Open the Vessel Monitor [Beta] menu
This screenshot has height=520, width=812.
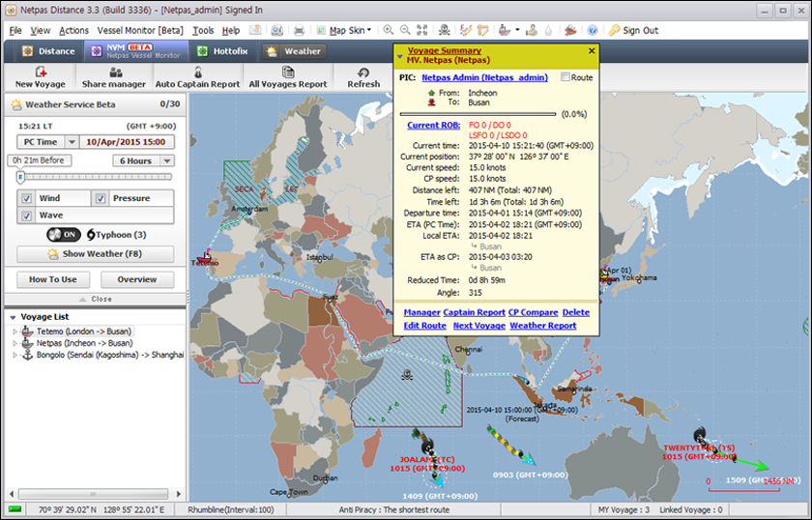[140, 31]
